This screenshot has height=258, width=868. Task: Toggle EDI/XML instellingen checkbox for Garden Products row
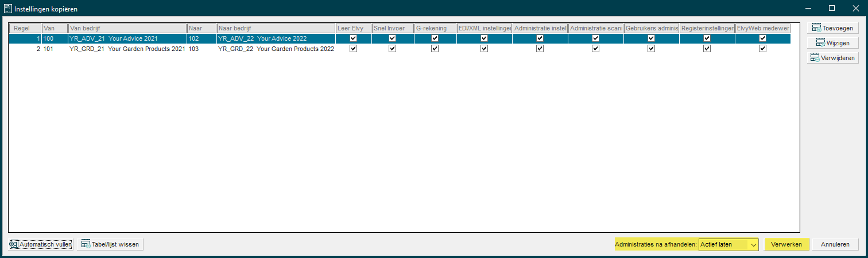(485, 49)
